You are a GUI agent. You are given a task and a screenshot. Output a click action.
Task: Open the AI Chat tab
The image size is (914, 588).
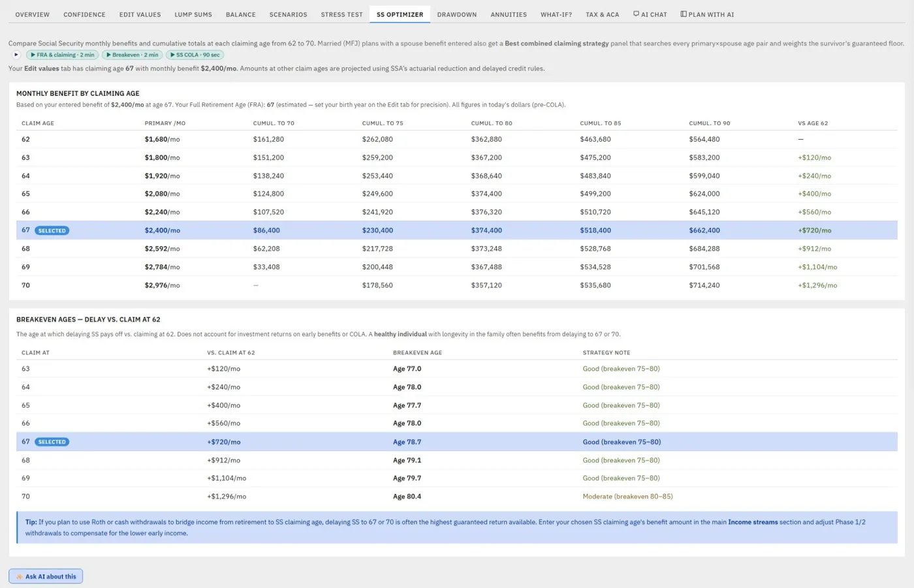pyautogui.click(x=650, y=14)
